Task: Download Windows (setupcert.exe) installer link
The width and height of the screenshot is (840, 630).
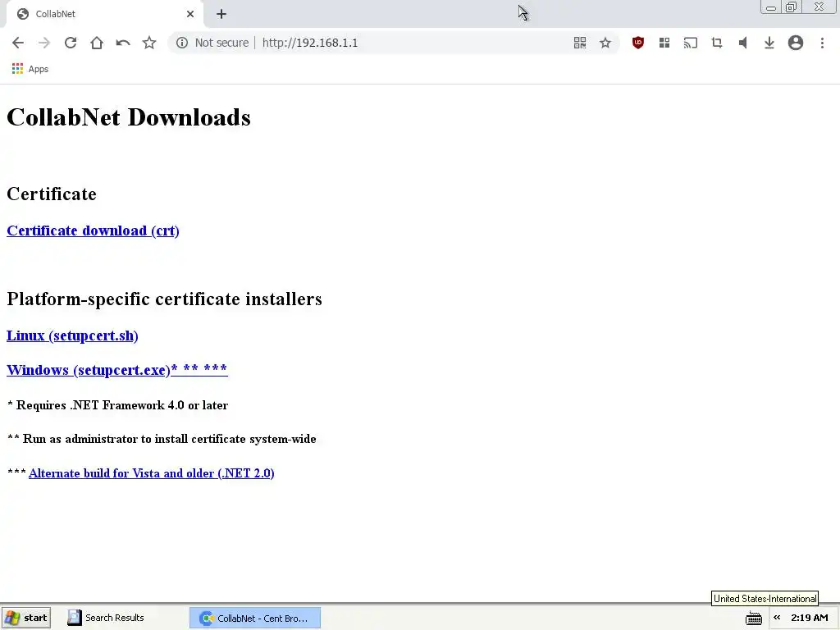Action: [116, 370]
